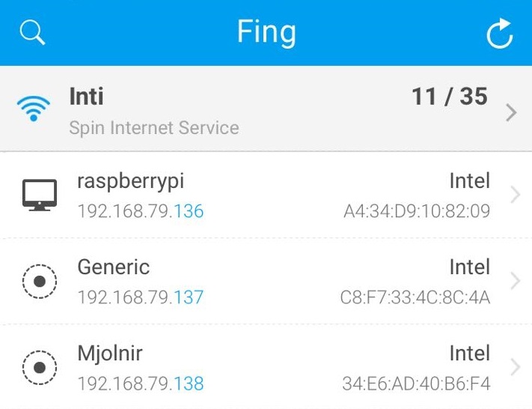Select the Mjolnir device name
This screenshot has height=409, width=532.
tap(110, 353)
